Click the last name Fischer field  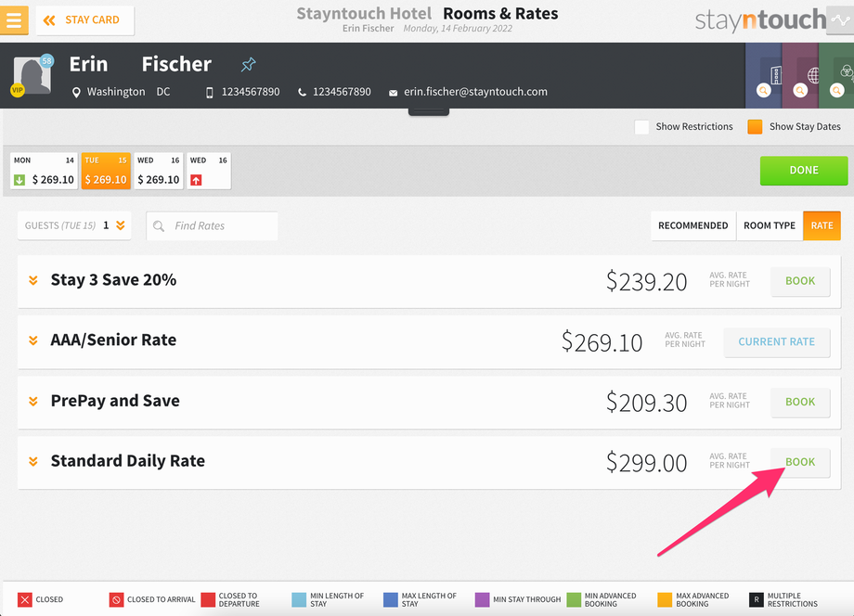pyautogui.click(x=176, y=64)
